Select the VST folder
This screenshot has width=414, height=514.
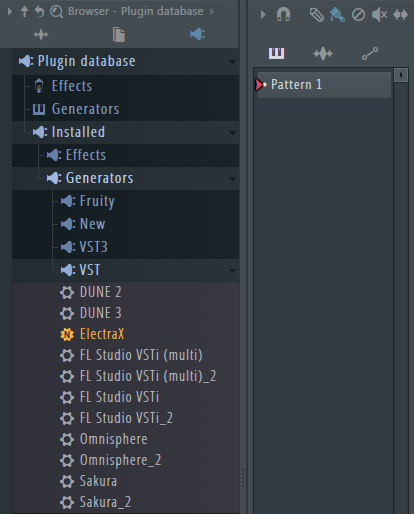pos(125,270)
